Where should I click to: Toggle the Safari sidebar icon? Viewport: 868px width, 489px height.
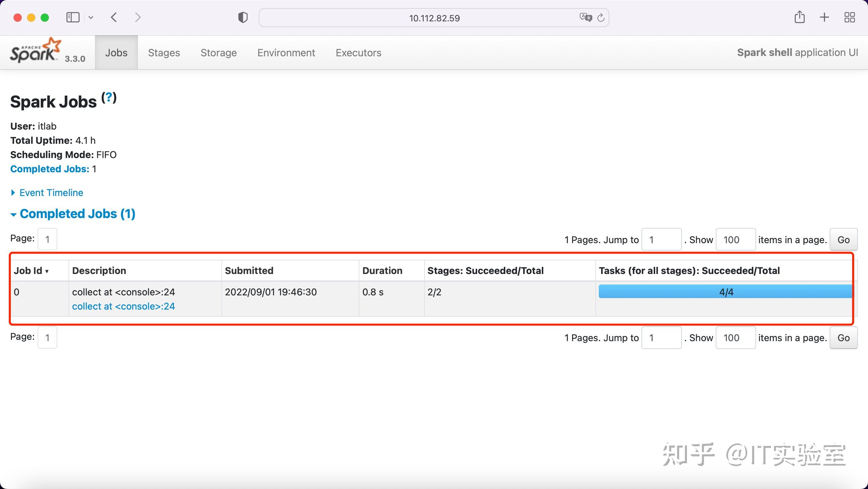73,17
